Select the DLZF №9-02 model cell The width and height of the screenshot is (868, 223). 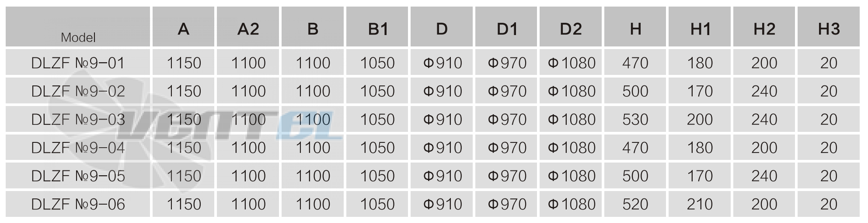(x=78, y=91)
